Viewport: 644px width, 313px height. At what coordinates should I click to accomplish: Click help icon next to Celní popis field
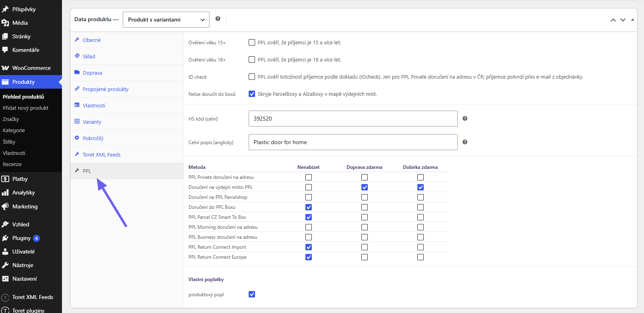465,142
